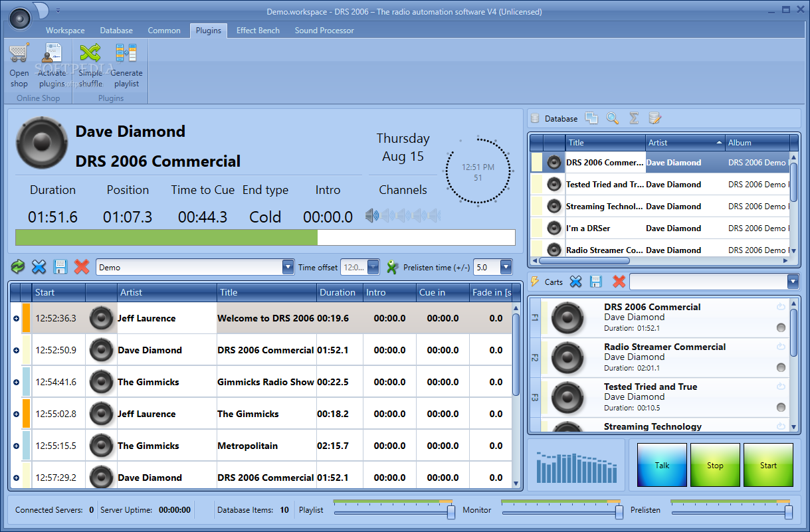Click the now playing speaker artwork

[41, 141]
